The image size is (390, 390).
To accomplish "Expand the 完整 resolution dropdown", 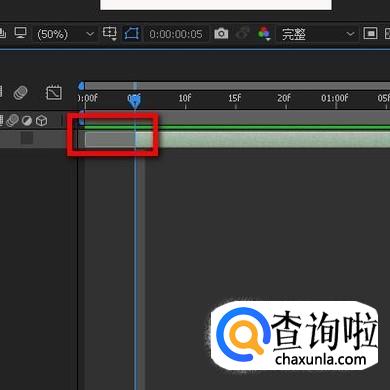I will (x=318, y=34).
